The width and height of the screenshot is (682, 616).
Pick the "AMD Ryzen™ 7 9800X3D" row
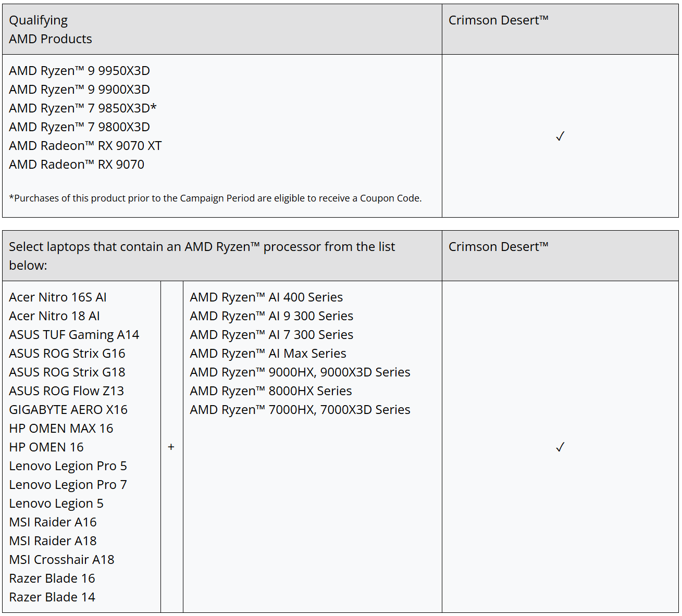click(79, 127)
